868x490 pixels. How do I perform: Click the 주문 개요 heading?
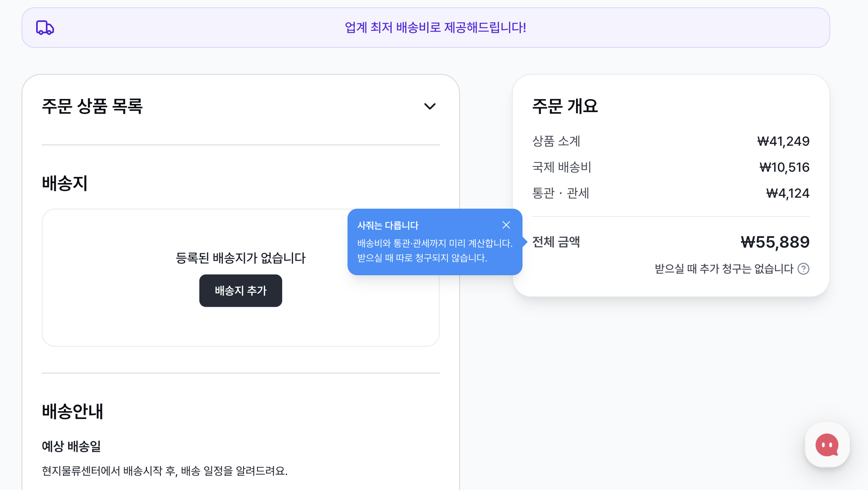click(x=565, y=106)
